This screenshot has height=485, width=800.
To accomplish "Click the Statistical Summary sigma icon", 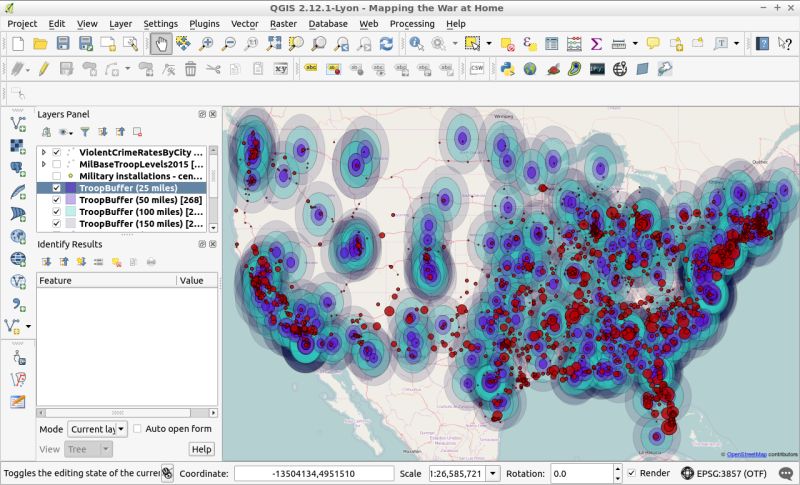I will [x=596, y=44].
